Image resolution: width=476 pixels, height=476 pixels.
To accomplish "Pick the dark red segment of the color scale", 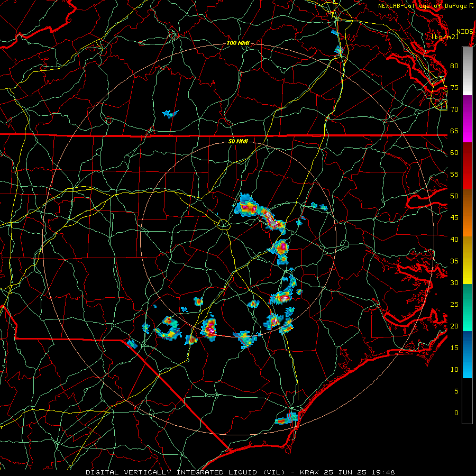I will (467, 166).
